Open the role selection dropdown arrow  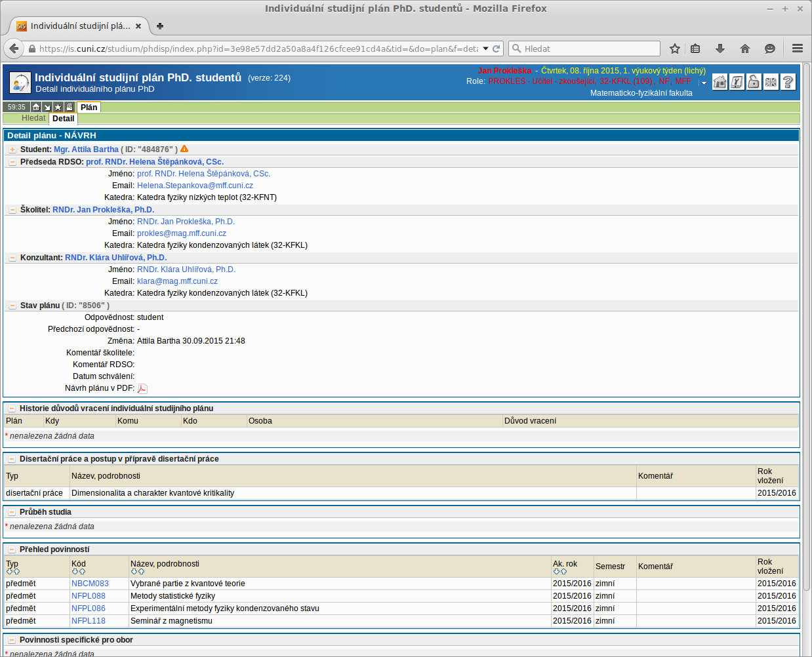pyautogui.click(x=704, y=83)
